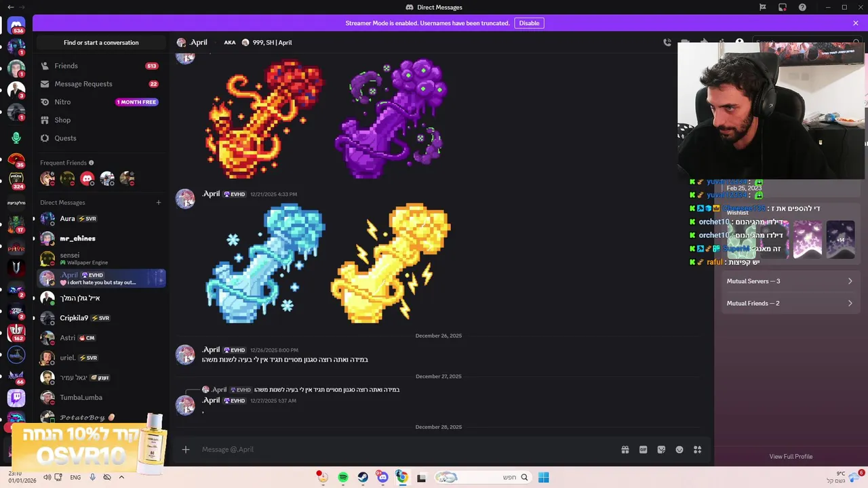Viewport: 868px width, 488px height.
Task: Open the Discord help question mark icon
Action: point(803,7)
